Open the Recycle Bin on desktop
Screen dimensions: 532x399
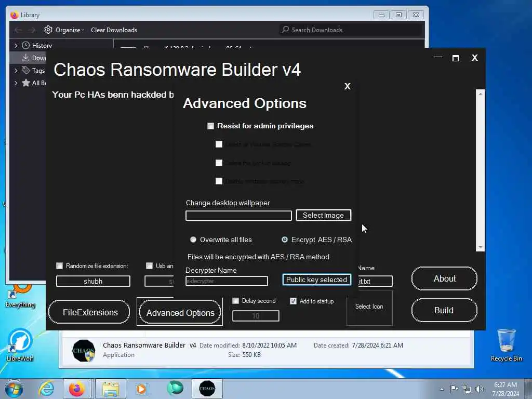[506, 345]
